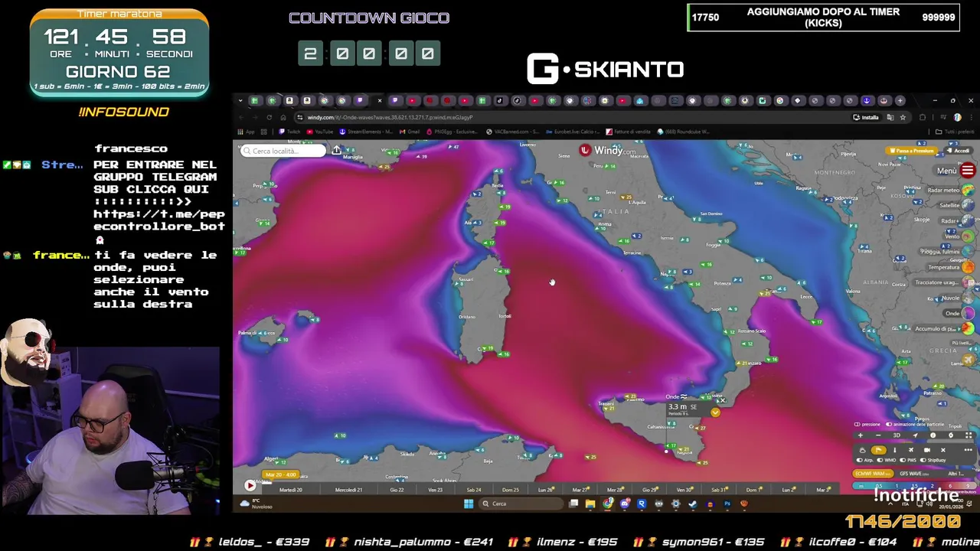Viewport: 980px width, 551px height.
Task: Select the Temperatura layer icon
Action: click(x=968, y=267)
